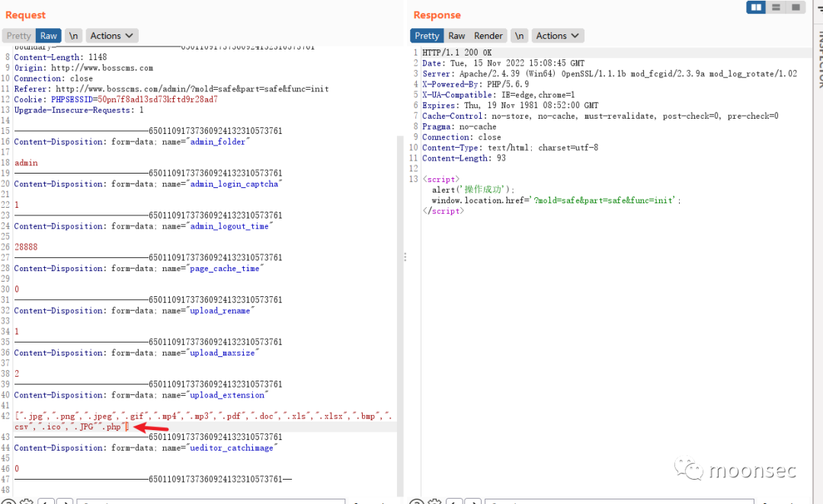This screenshot has width=823, height=504.
Task: Click the ".jpg",".png" extension list line
Action: [x=203, y=416]
